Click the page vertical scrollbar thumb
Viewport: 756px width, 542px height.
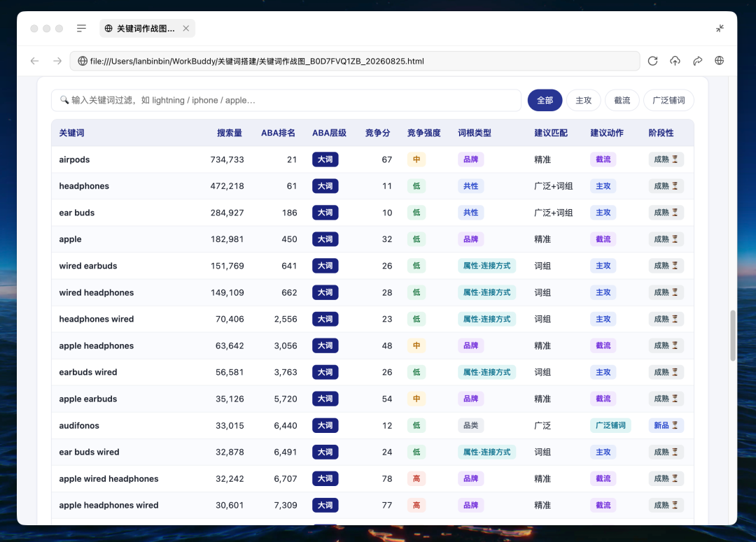coord(733,336)
